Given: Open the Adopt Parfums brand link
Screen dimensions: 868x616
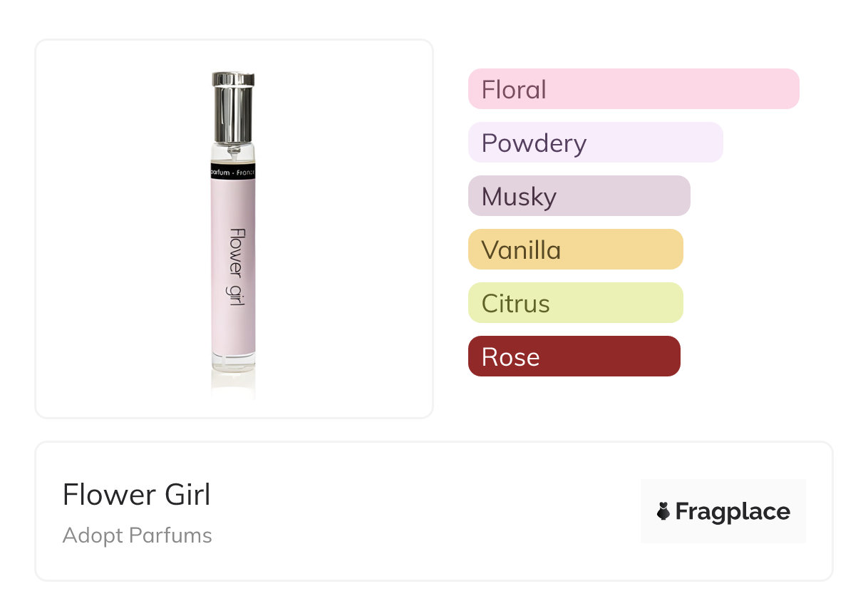Looking at the screenshot, I should click(138, 535).
